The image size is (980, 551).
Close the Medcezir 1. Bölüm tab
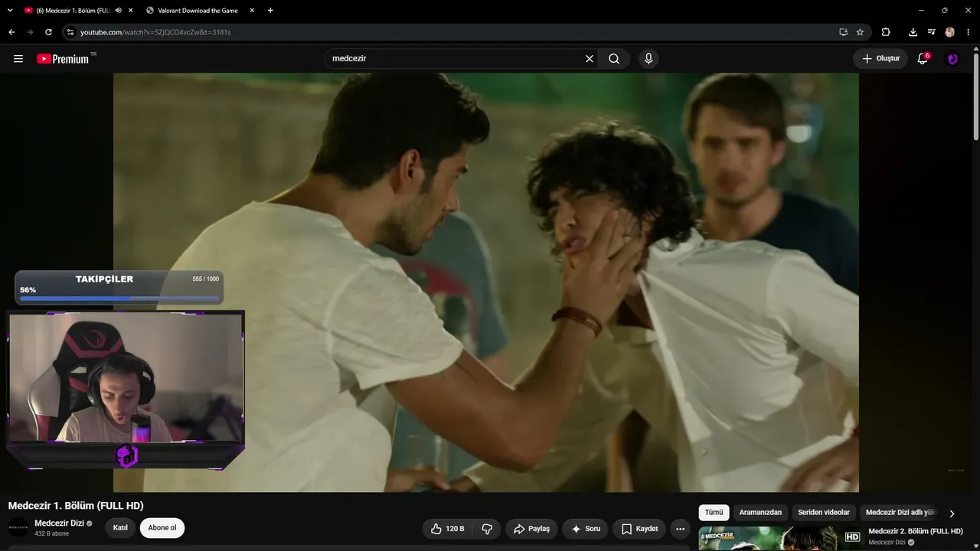tap(131, 11)
